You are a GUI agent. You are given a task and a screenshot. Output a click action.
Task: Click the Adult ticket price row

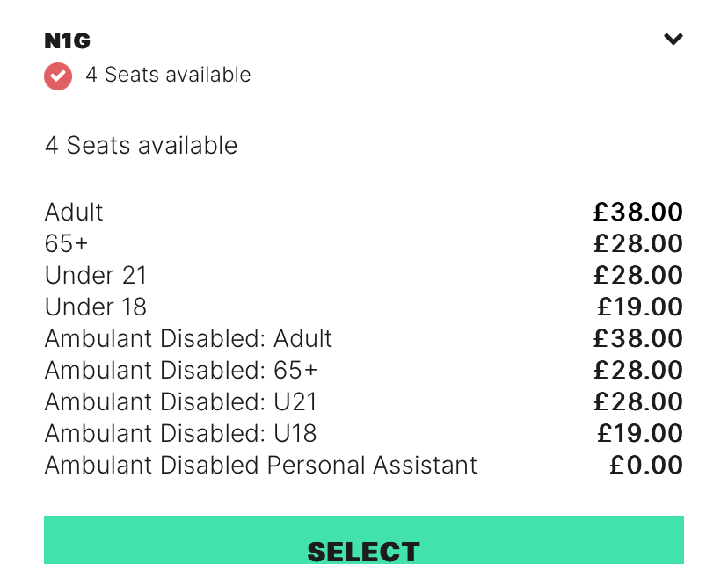[x=364, y=212]
